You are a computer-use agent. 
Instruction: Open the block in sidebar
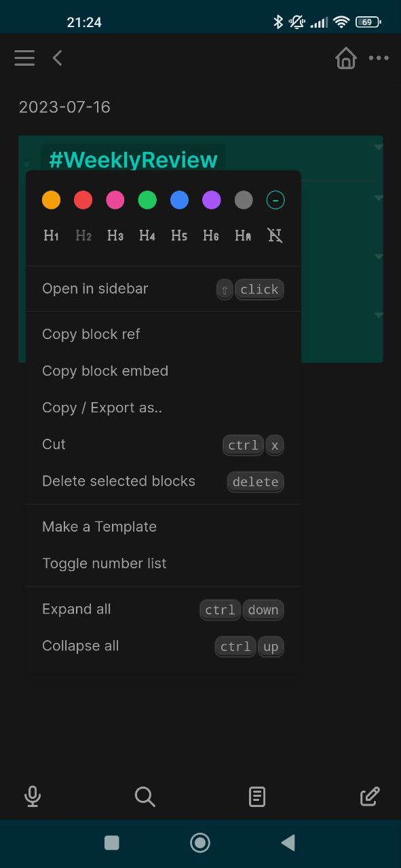coord(94,288)
